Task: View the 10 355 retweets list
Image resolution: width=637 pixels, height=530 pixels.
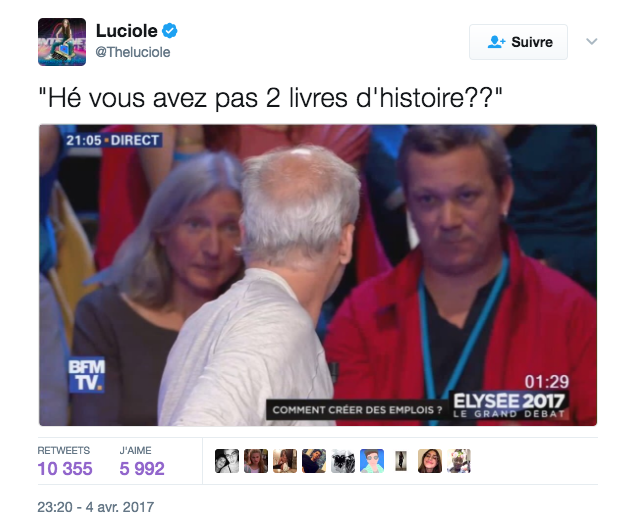Action: (x=65, y=461)
